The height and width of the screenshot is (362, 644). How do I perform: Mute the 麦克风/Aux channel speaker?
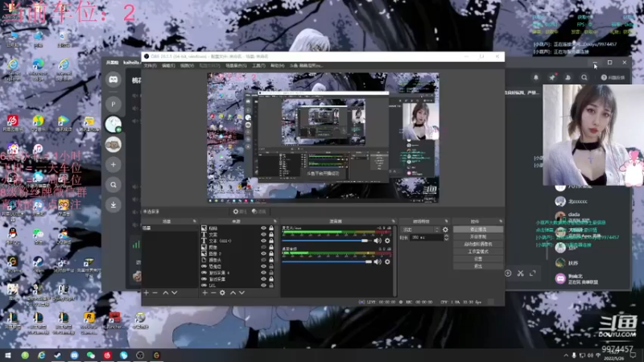point(377,241)
